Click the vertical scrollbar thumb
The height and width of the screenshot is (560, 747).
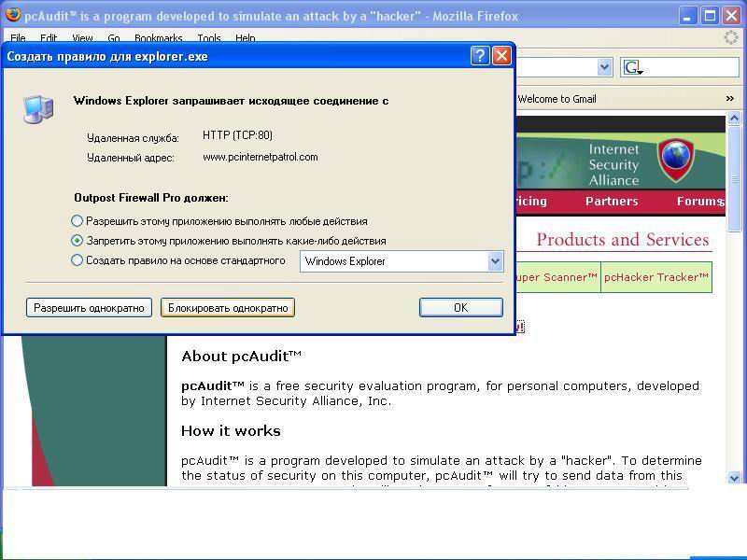(x=734, y=178)
